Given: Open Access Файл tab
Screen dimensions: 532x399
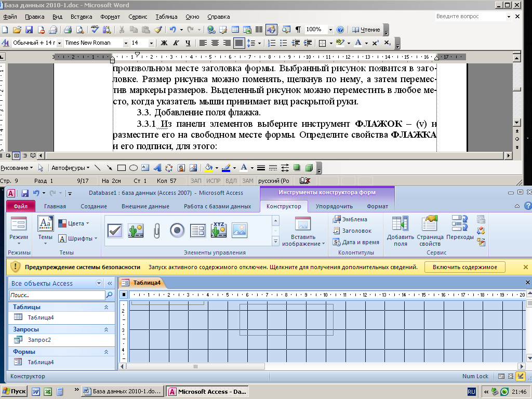Looking at the screenshot, I should click(21, 206).
